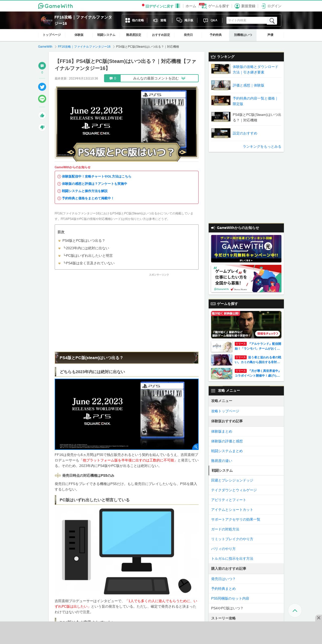This screenshot has height=644, width=322.
Task: Open the 他の攻略 grid icon
Action: 128,20
